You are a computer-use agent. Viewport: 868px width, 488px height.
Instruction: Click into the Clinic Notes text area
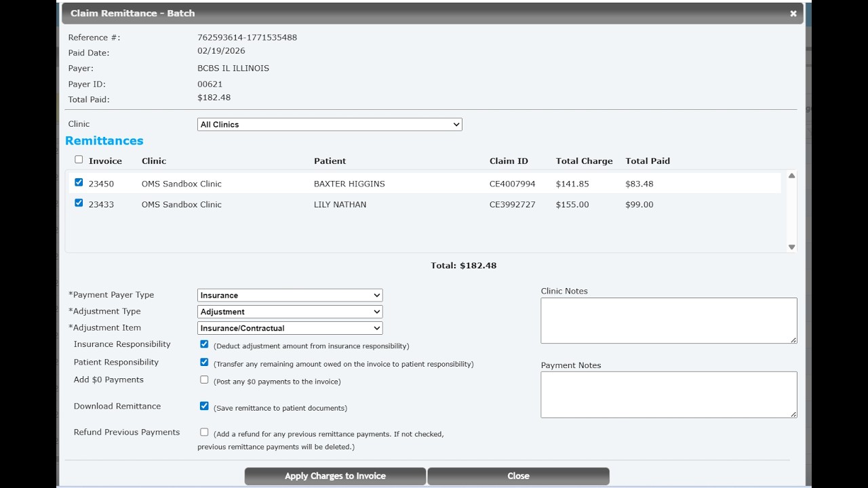click(669, 321)
